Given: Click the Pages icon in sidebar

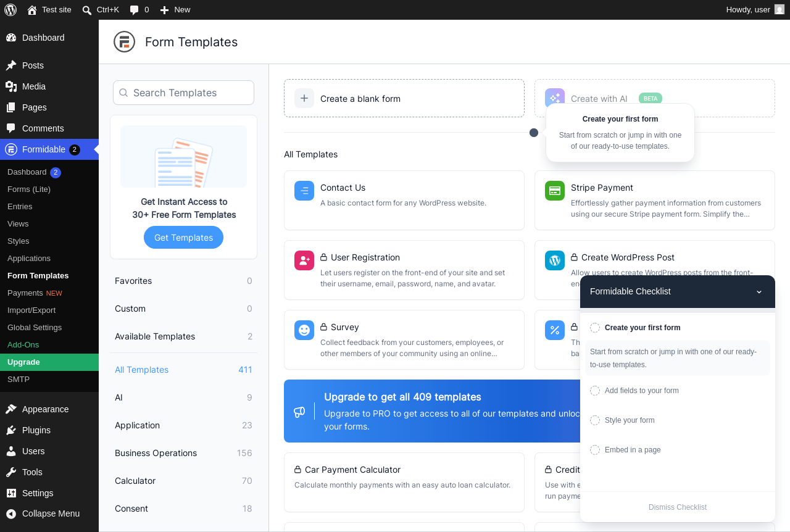Looking at the screenshot, I should pos(11,107).
